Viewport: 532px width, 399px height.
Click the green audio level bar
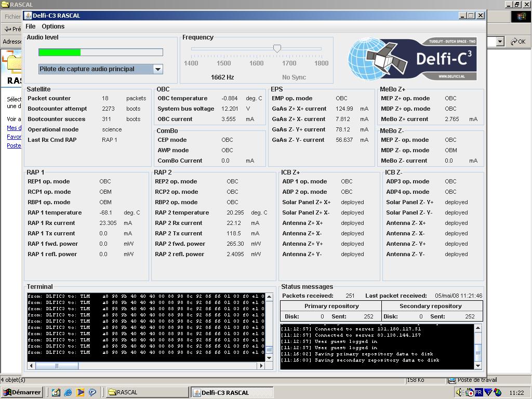coord(60,52)
